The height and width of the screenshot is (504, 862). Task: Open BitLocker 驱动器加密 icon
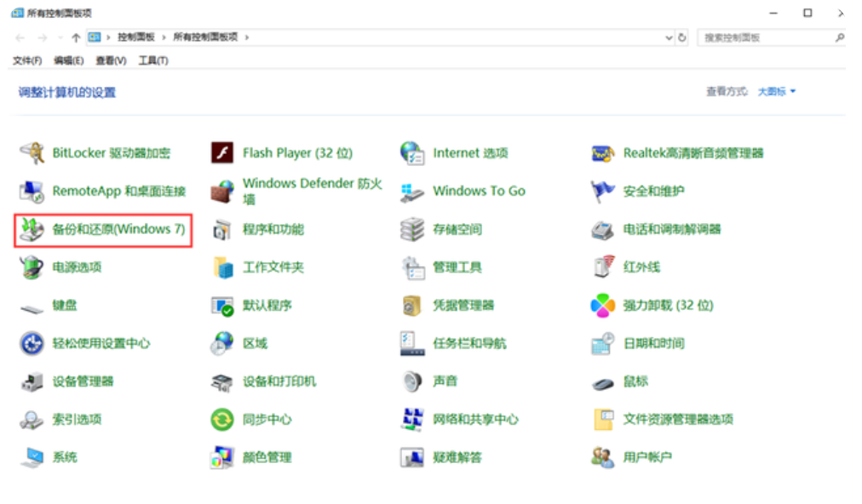pyautogui.click(x=32, y=153)
